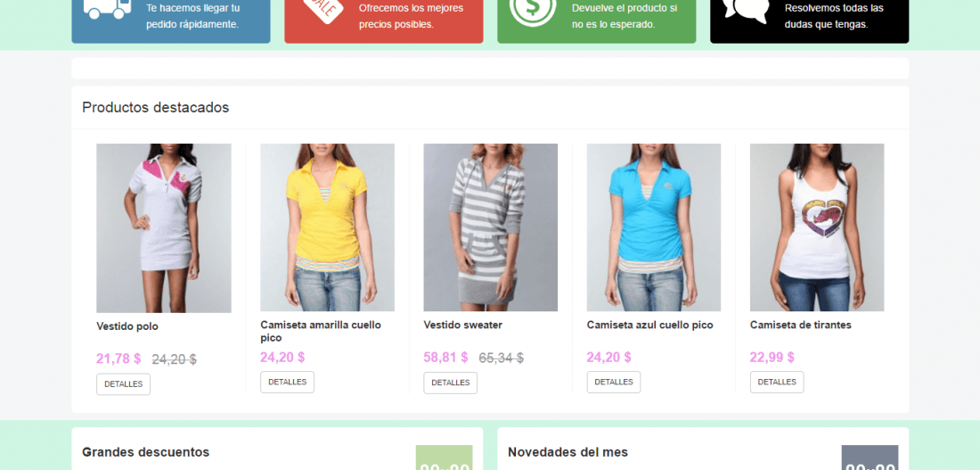The height and width of the screenshot is (470, 980).
Task: Click the dollar coin refund icon
Action: (533, 12)
